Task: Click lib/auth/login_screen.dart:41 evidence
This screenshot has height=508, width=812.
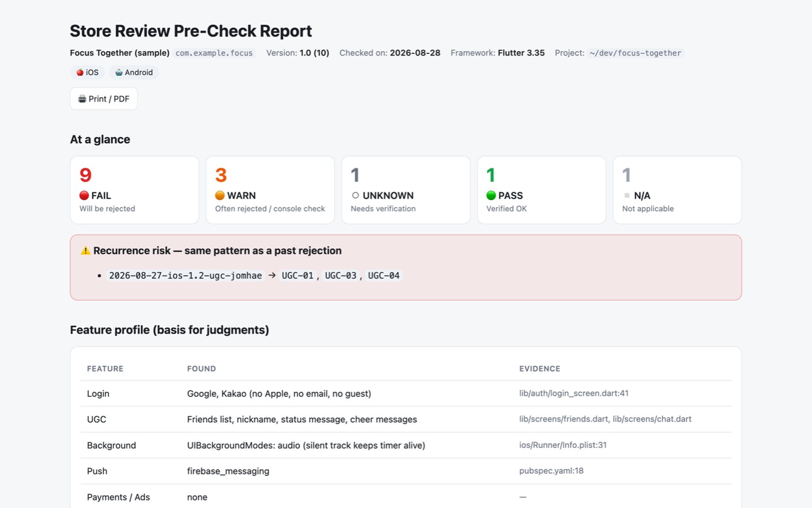Action: [x=574, y=393]
